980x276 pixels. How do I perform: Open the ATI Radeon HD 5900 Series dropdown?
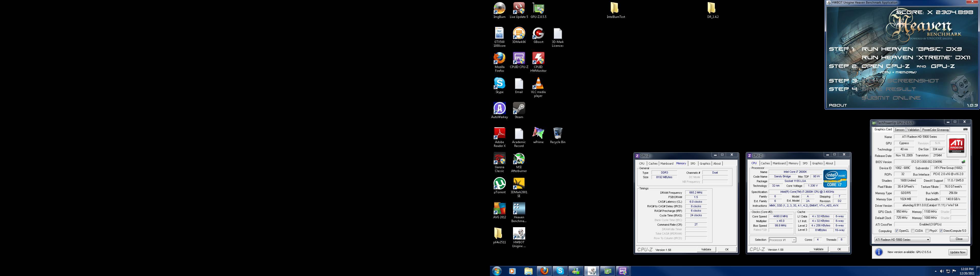902,239
